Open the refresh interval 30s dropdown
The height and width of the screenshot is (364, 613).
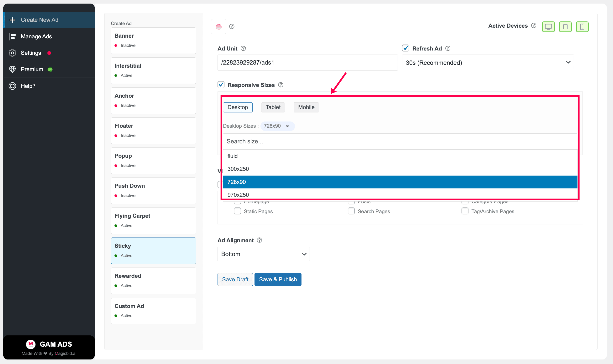pos(488,62)
